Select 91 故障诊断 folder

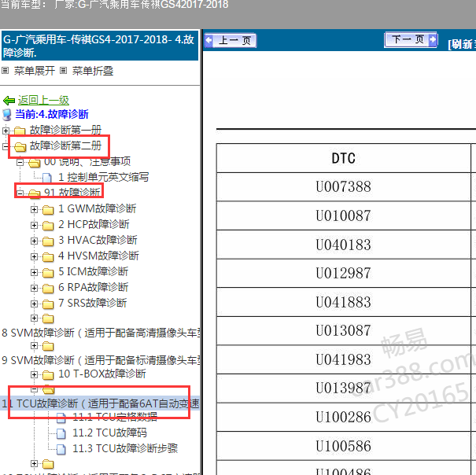click(x=72, y=193)
